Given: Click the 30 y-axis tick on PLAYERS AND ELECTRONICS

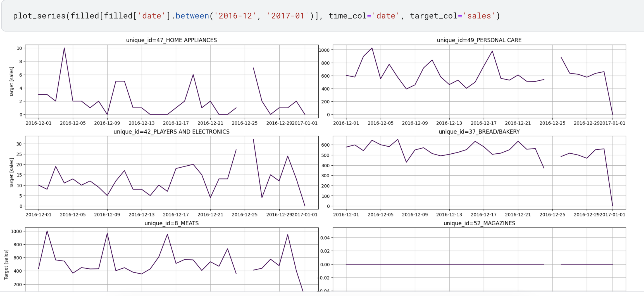Looking at the screenshot, I should coord(19,144).
